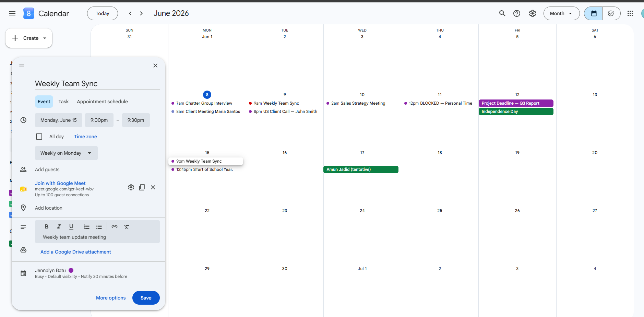Screen dimensions: 644x317
Task: Apply bold in the description toolbar
Action: coord(47,226)
